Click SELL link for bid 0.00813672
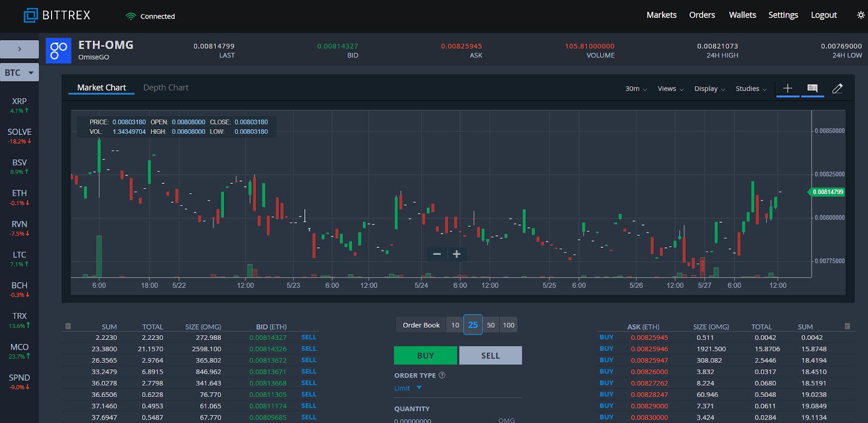 tap(309, 360)
